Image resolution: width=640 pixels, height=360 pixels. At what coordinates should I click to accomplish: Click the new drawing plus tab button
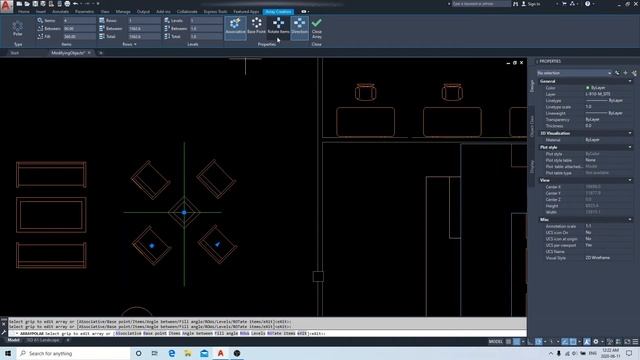click(101, 53)
